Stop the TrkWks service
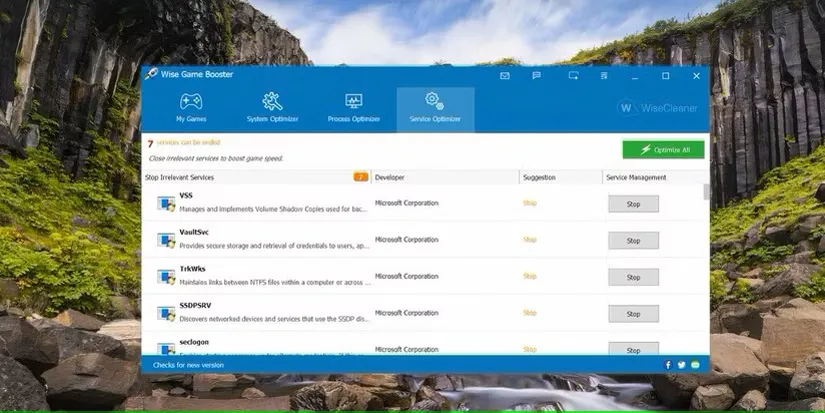 633,277
